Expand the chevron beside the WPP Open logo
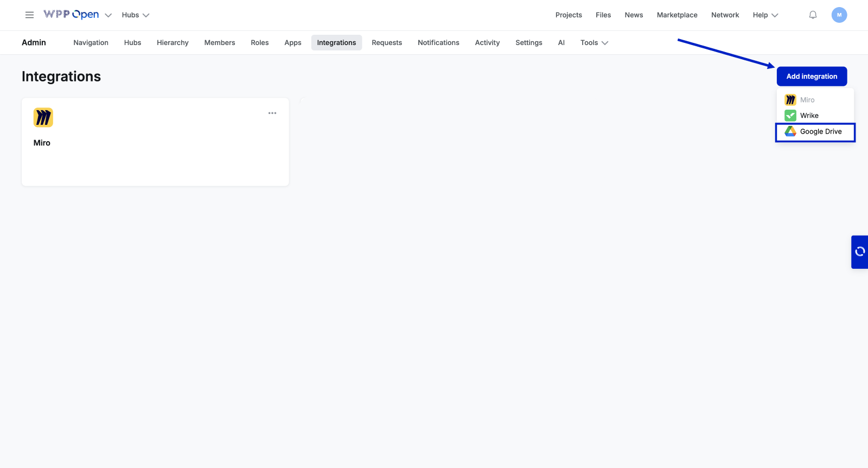Image resolution: width=868 pixels, height=468 pixels. point(108,15)
